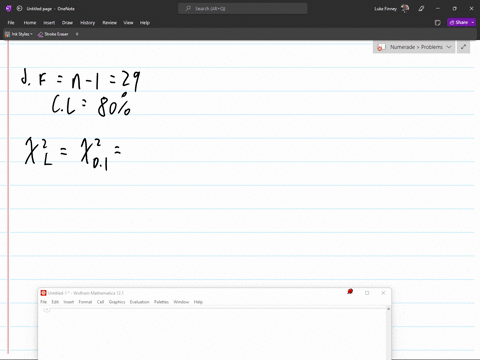Screen dimensions: 480x360
Task: Click the Mathematica app icon in its title bar
Action: point(43,293)
